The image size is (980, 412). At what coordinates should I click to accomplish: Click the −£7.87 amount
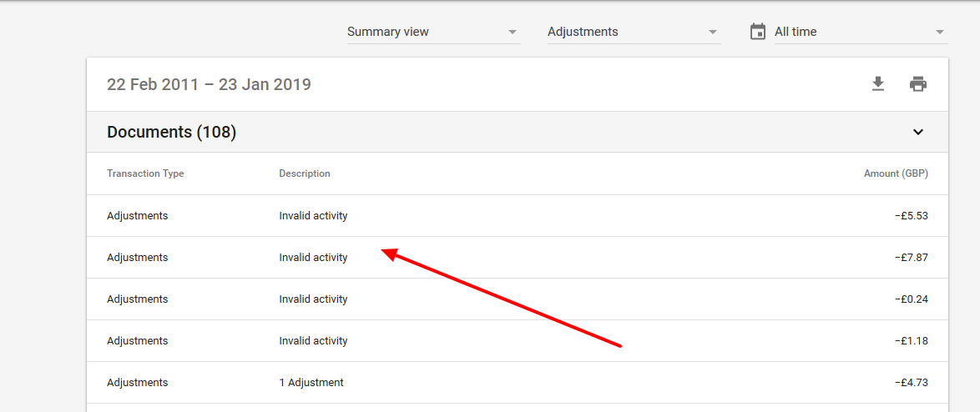[x=911, y=258]
